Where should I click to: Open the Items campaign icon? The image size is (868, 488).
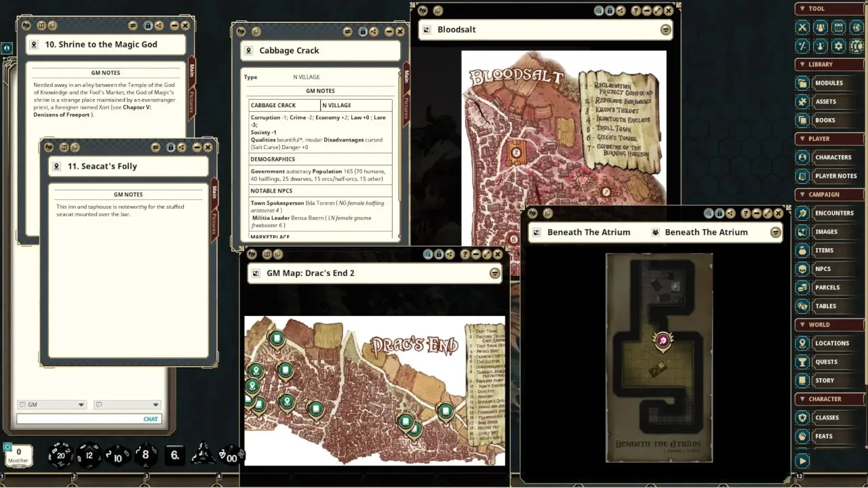coord(803,250)
